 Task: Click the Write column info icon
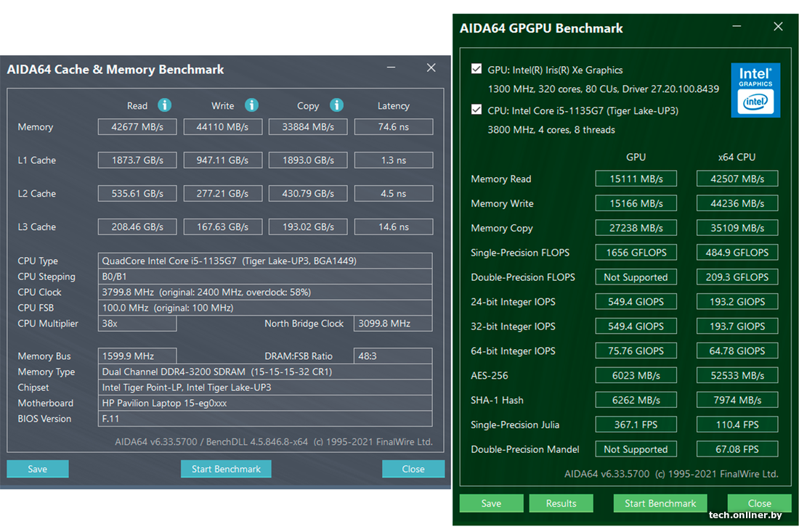point(251,105)
